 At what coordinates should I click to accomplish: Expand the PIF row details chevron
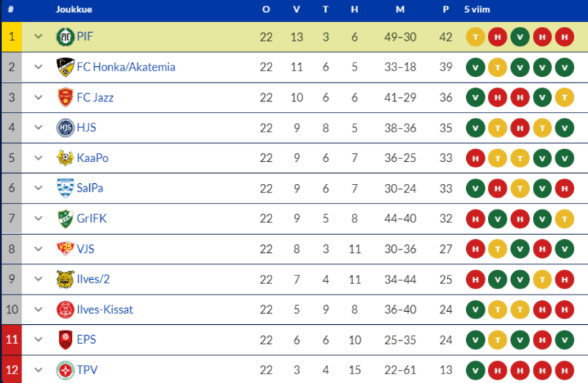[x=38, y=37]
